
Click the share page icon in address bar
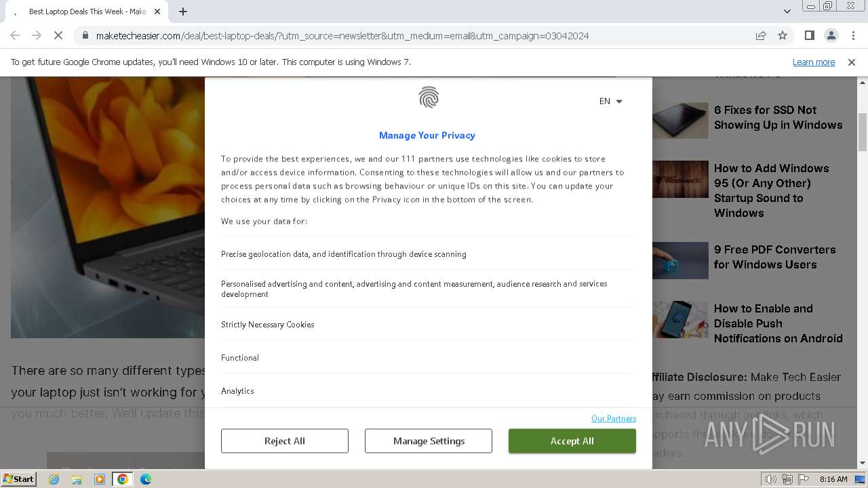click(x=761, y=35)
